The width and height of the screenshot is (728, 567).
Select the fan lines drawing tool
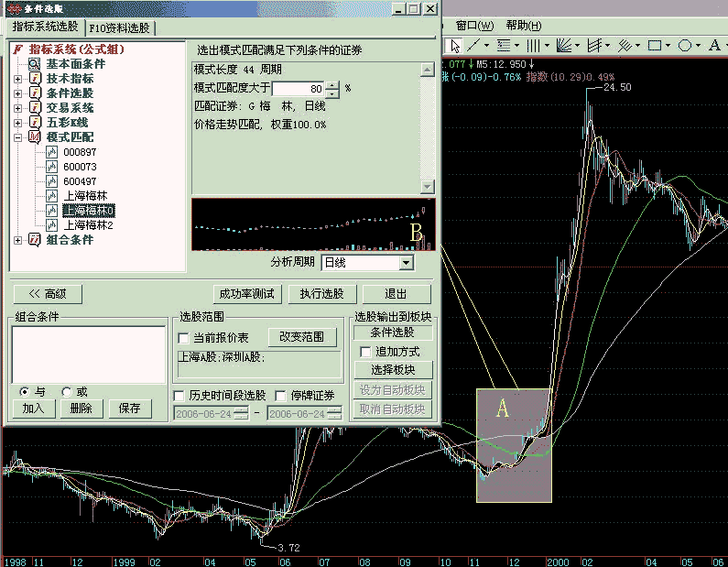point(566,45)
